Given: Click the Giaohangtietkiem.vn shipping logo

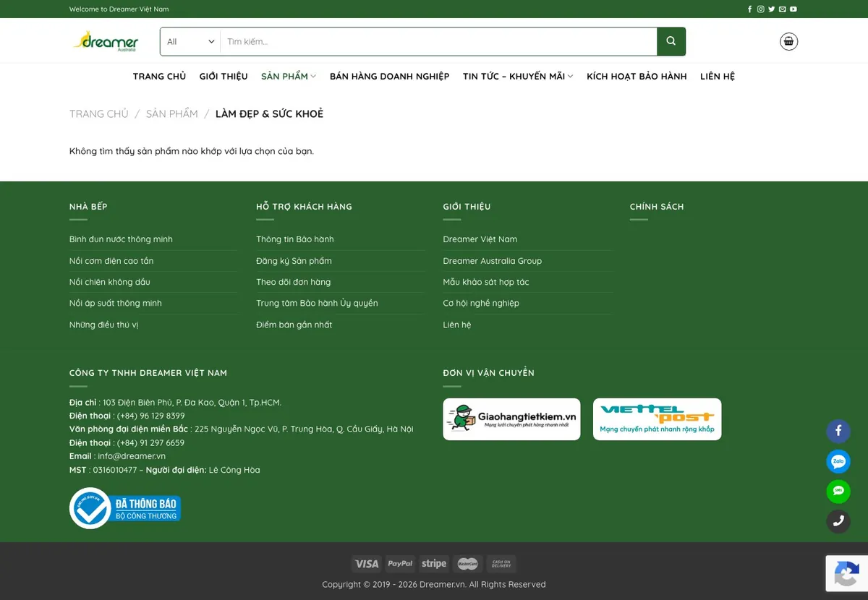Looking at the screenshot, I should click(511, 419).
